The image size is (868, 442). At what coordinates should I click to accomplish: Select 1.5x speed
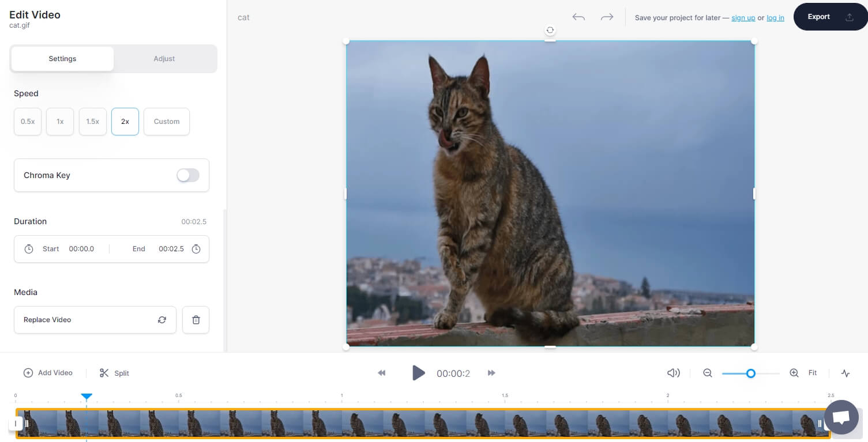(93, 122)
